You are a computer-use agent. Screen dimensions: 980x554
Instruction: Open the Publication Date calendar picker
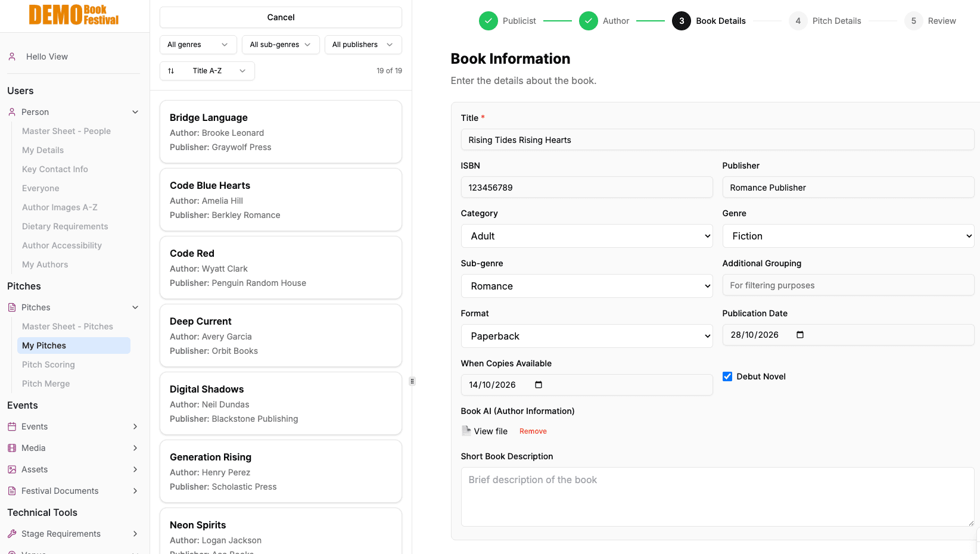(799, 335)
